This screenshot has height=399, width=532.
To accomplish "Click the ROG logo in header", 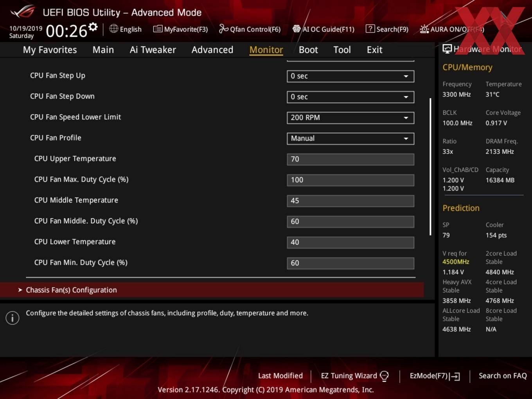I will click(23, 12).
